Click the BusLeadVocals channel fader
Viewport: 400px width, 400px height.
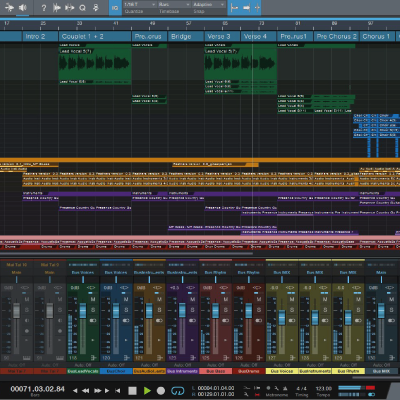point(83,311)
